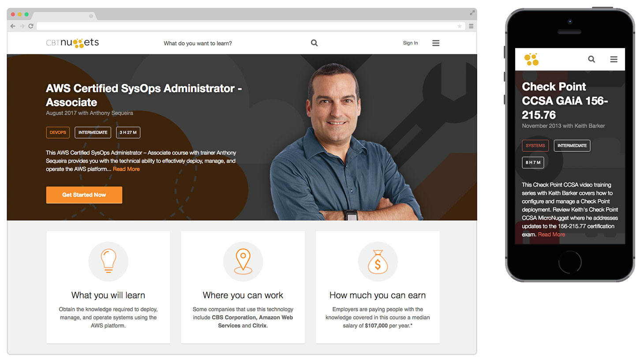Click the lightbulb icon above What you will learn

109,261
